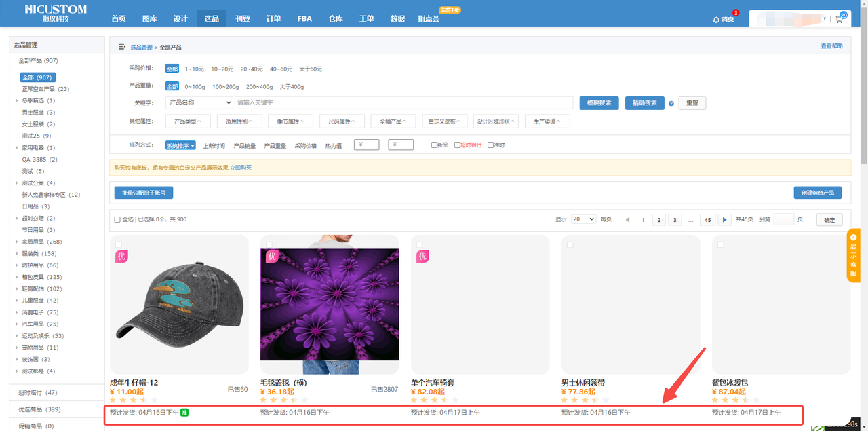Switch to the 订单 top menu

click(274, 19)
